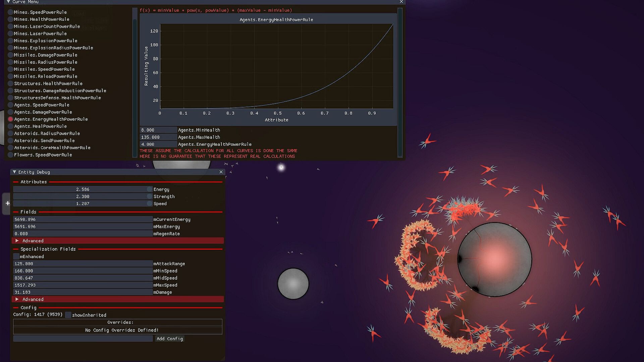This screenshot has width=644, height=362.
Task: Edit the mDamage value field
Action: pos(83,292)
